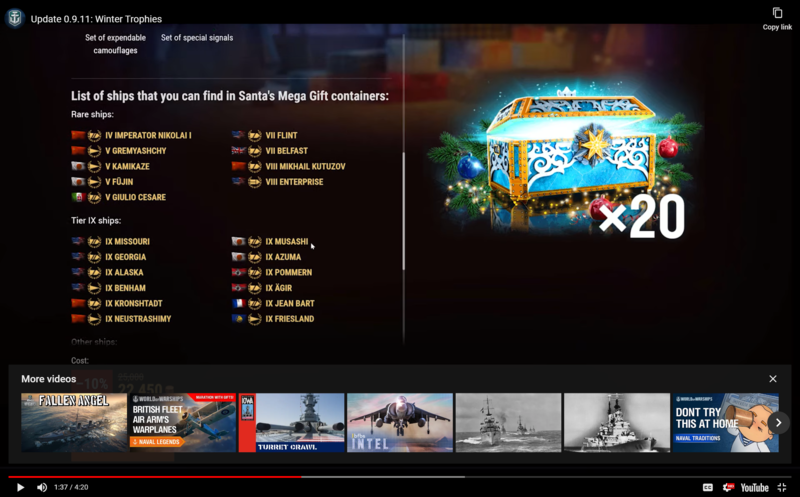Screen dimensions: 800x497
Task: Click the French flag icon beside Jean Bart
Action: pyautogui.click(x=238, y=303)
